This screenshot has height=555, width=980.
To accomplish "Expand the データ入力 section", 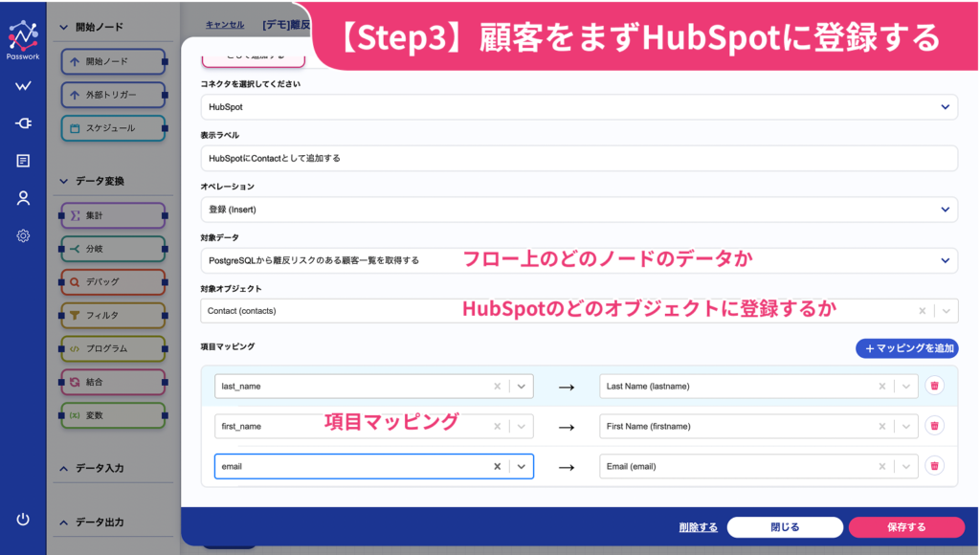I will [64, 468].
